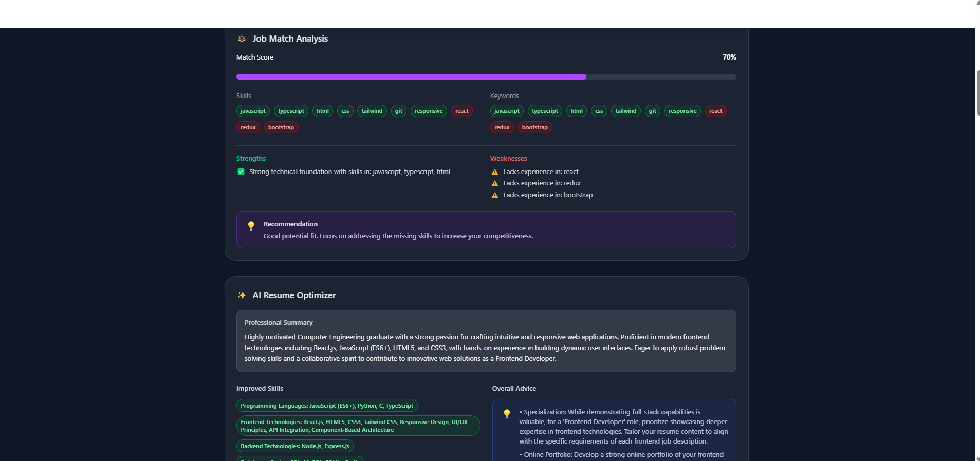Select the typescript tag under Keywords
The width and height of the screenshot is (980, 461).
coord(545,111)
